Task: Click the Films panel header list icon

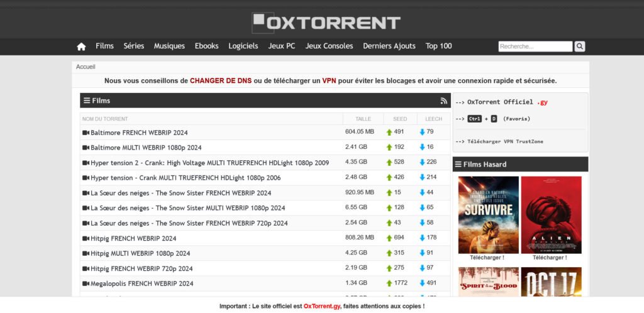Action: coord(87,101)
